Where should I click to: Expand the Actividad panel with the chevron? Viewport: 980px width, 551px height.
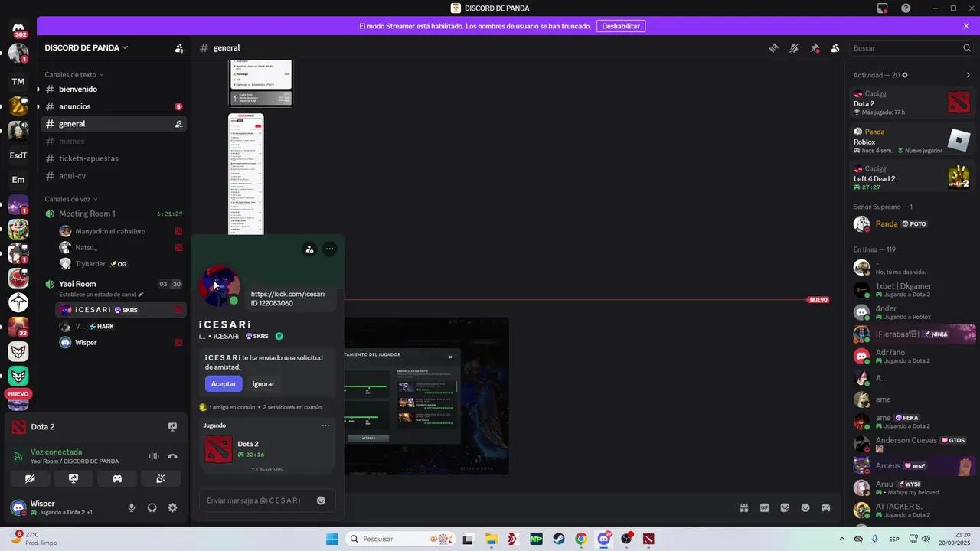[x=968, y=75]
